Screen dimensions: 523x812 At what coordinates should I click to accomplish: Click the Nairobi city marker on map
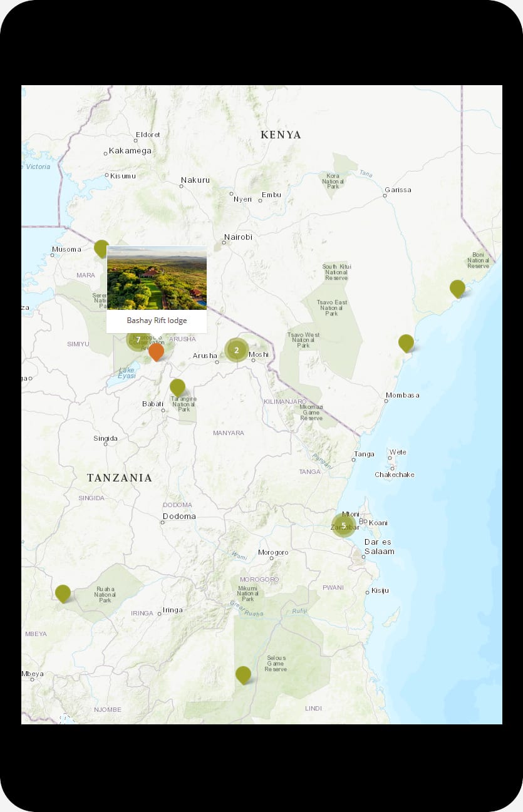pyautogui.click(x=224, y=243)
